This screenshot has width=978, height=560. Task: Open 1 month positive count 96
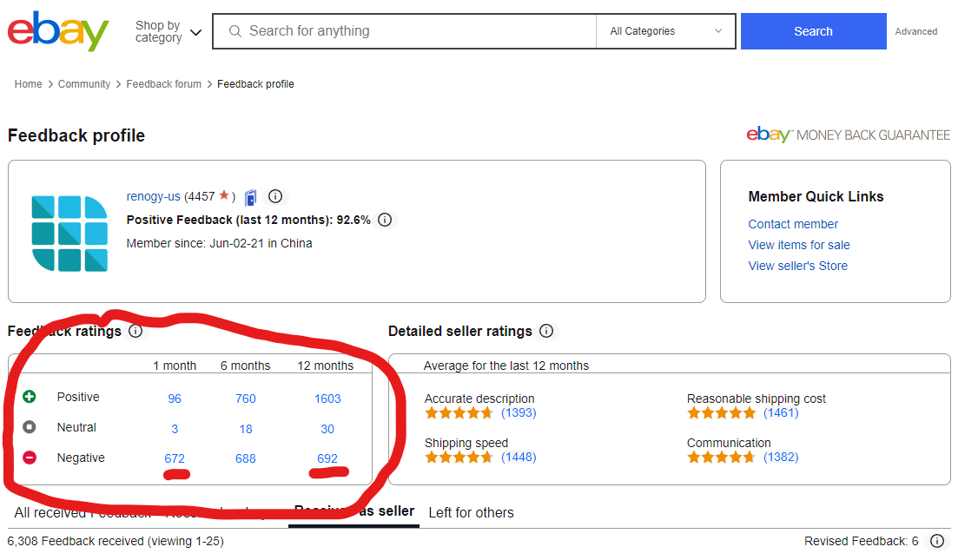[x=175, y=399]
